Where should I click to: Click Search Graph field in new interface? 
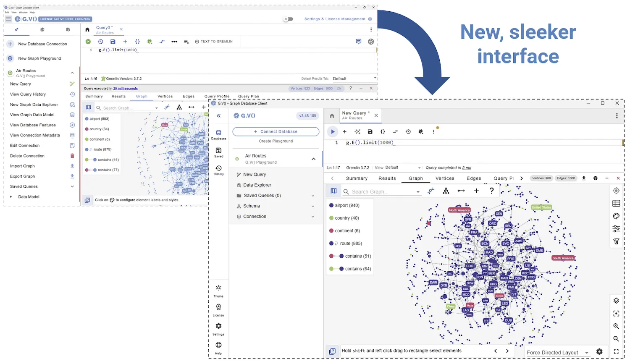[382, 192]
